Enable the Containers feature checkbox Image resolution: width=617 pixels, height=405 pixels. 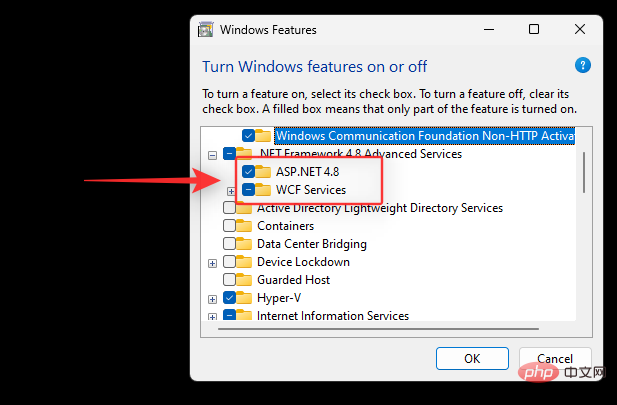click(x=230, y=226)
